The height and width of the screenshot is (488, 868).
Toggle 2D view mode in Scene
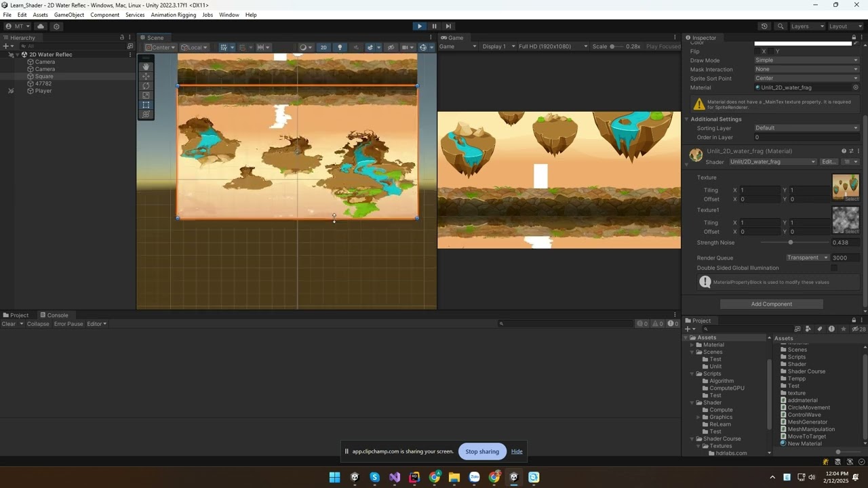(x=323, y=47)
